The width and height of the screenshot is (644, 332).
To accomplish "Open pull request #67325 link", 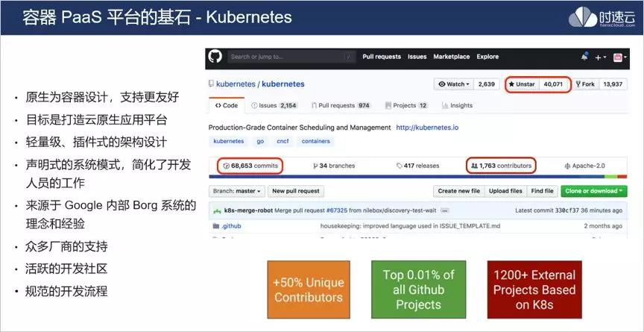I will coord(337,210).
